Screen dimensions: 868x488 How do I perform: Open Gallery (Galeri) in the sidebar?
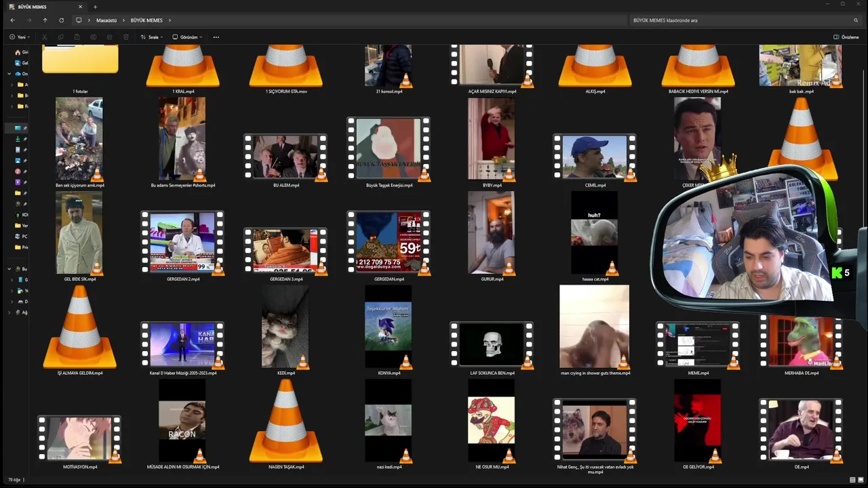22,63
